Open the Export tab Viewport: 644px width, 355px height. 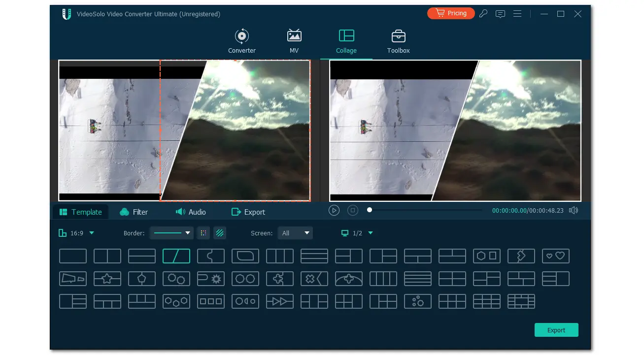coord(248,212)
